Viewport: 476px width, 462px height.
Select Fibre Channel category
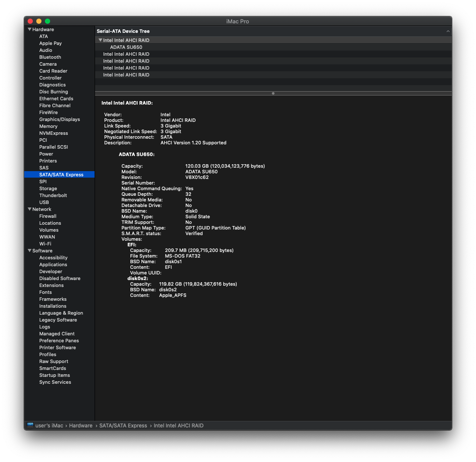point(55,106)
